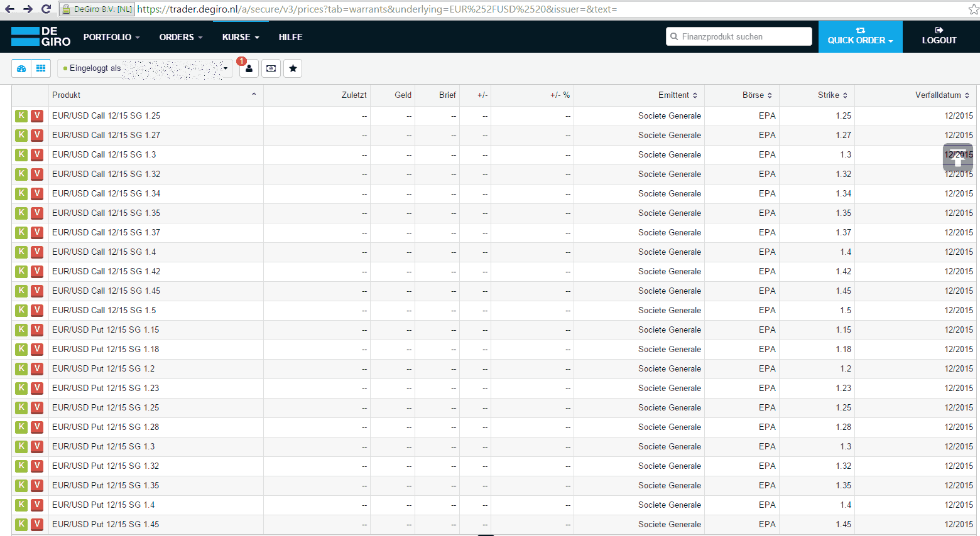Expand the Orders dropdown menu
Viewport: 980px width, 536px height.
click(x=180, y=37)
